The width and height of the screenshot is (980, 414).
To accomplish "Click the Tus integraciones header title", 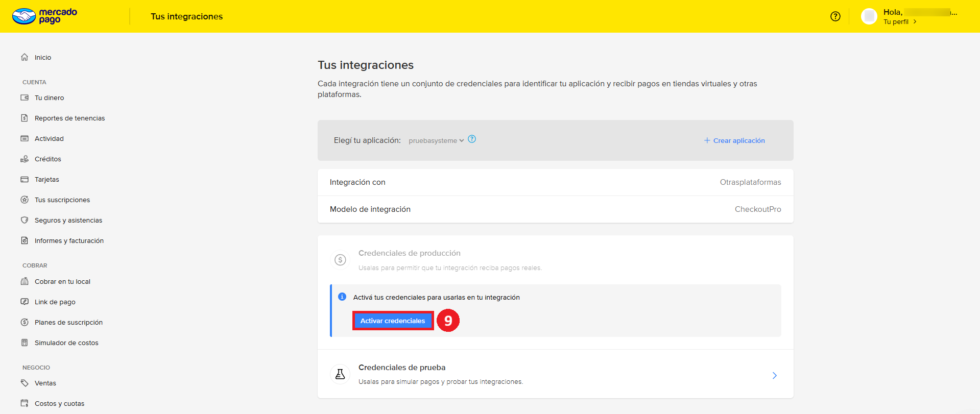I will (x=187, y=16).
